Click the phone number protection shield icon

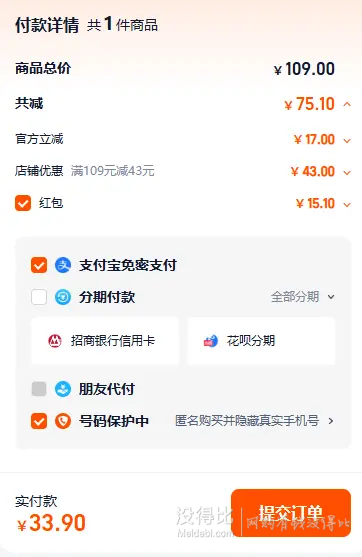63,421
